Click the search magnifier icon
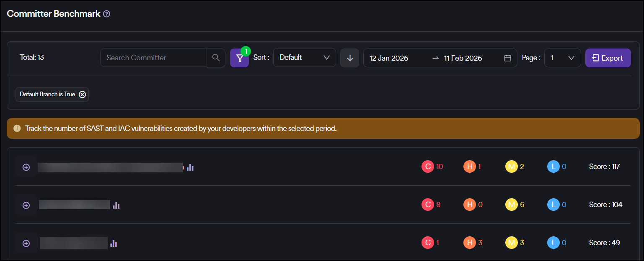Viewport: 644px width, 261px height. coord(216,58)
